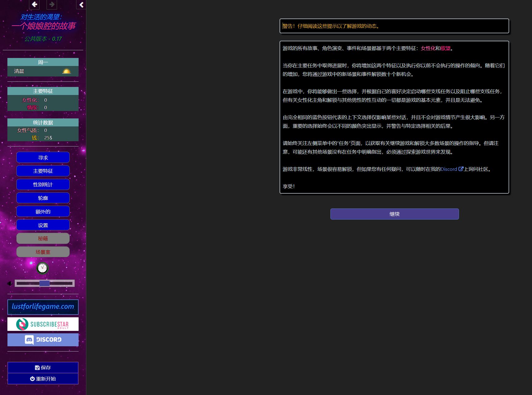Image resolution: width=532 pixels, height=395 pixels.
Task: Collapse the sidebar with chevron toggle
Action: 81,5
